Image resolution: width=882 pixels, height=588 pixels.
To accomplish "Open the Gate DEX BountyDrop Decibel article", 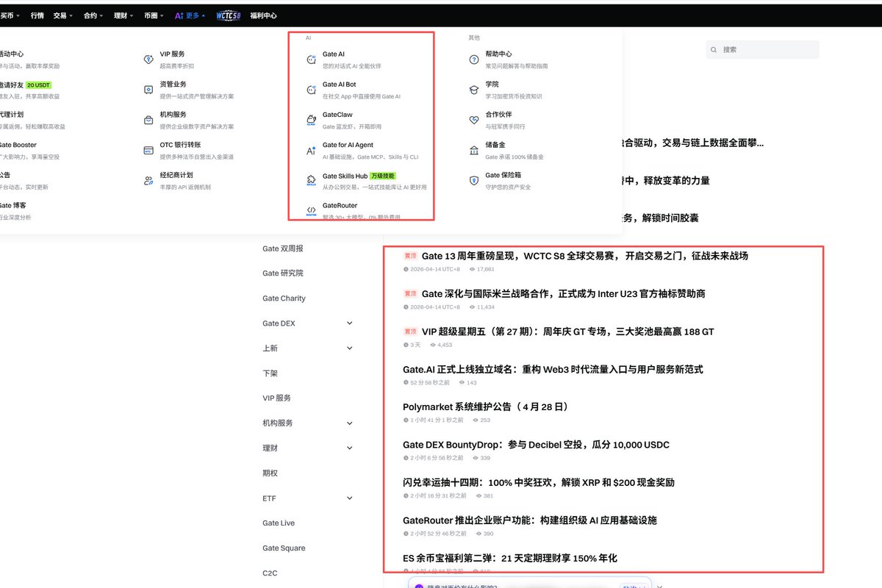I will (x=536, y=445).
